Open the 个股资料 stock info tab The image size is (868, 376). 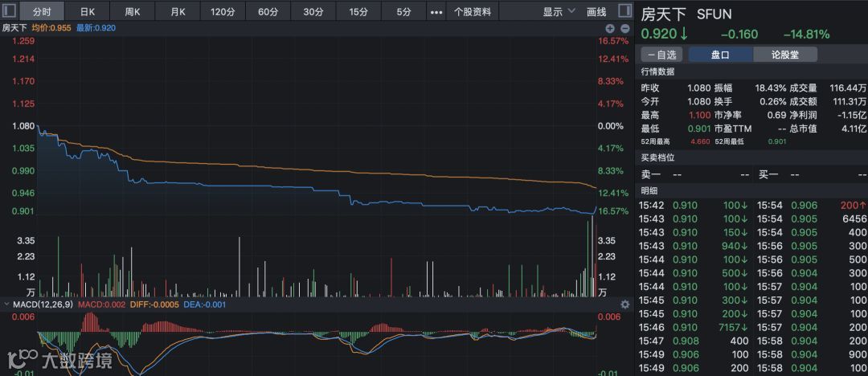click(473, 11)
